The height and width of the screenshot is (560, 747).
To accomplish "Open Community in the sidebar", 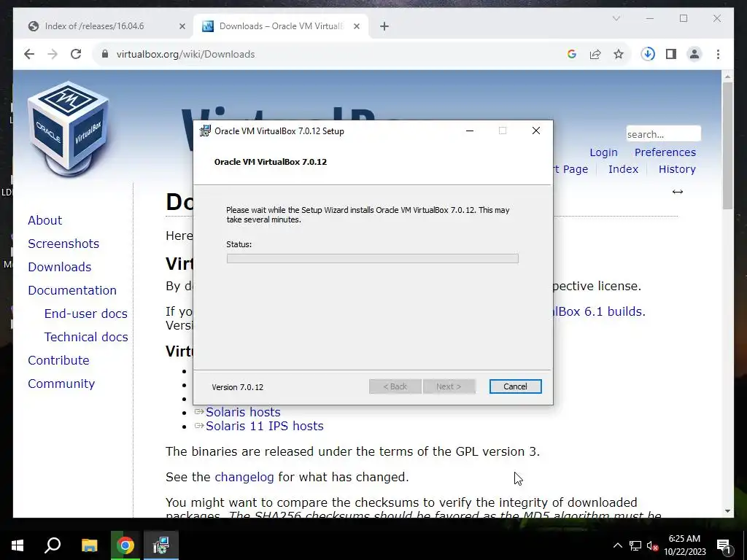I will click(61, 384).
